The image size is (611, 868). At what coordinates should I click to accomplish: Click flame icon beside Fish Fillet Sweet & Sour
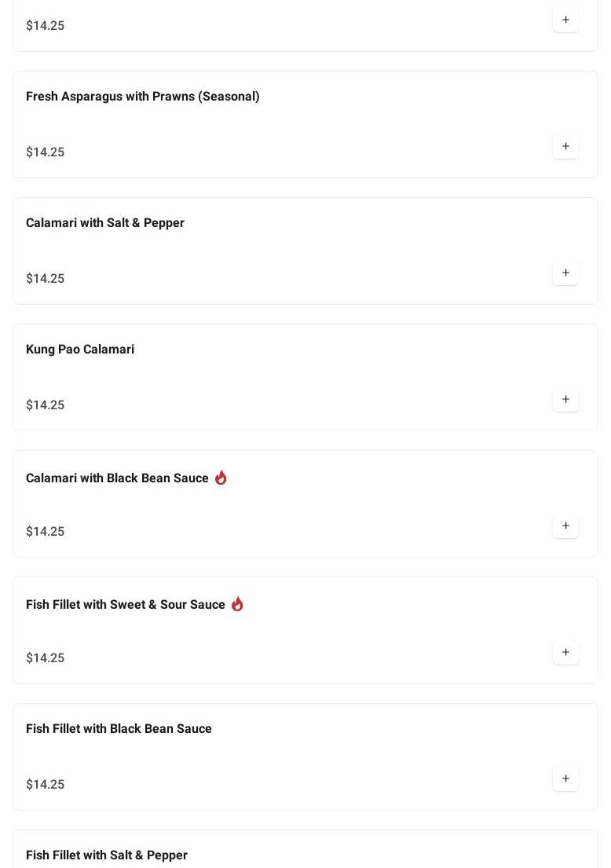[x=237, y=604]
